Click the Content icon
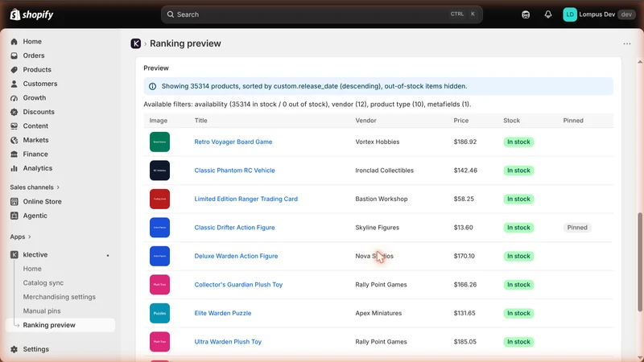 pyautogui.click(x=14, y=126)
